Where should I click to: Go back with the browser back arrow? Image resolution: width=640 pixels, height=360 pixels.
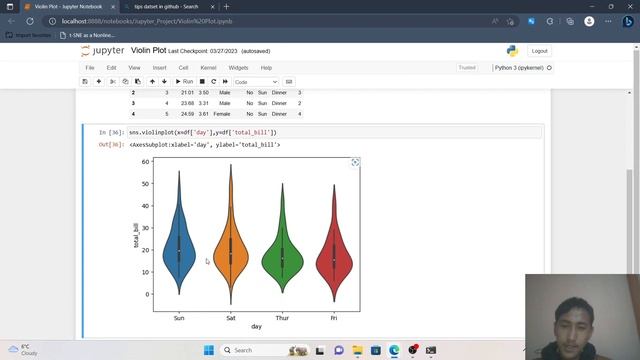[x=11, y=21]
